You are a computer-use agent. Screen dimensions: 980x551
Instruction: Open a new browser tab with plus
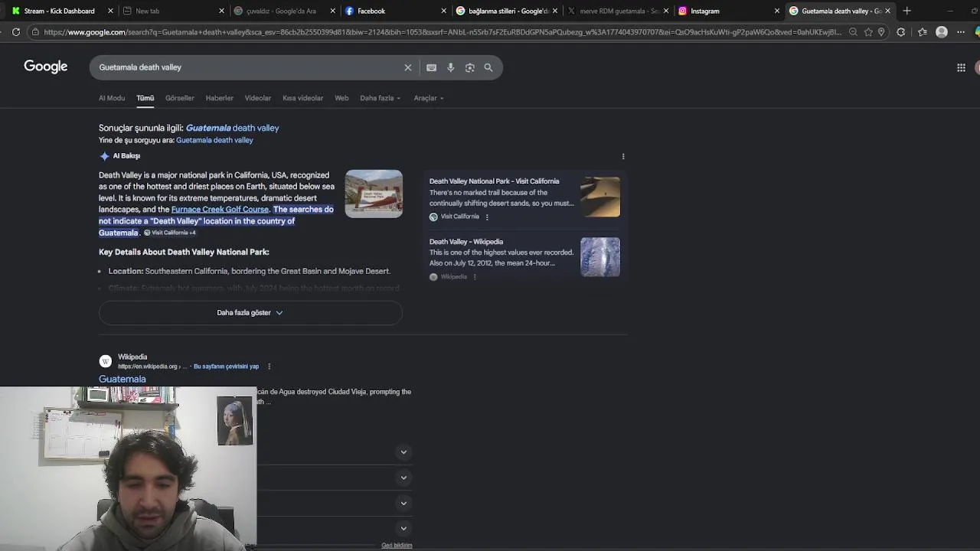click(x=907, y=11)
